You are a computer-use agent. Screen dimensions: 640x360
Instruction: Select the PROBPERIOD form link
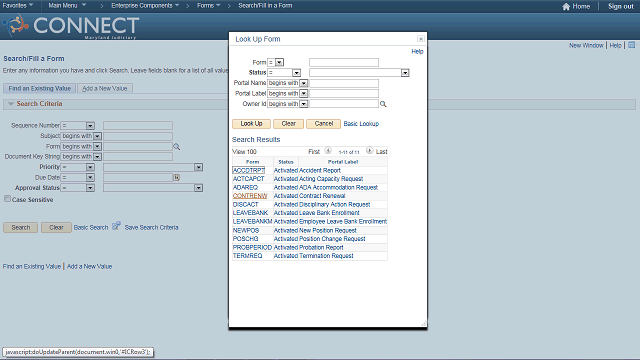pos(252,247)
